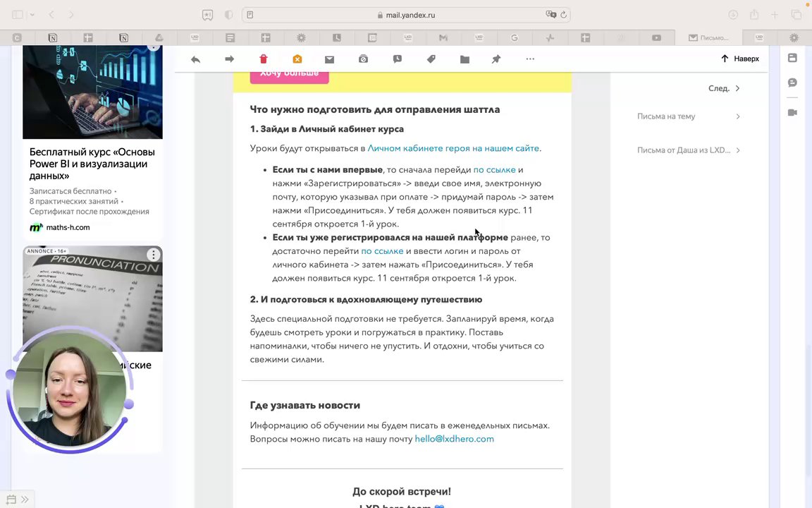
Task: Toggle the Safari sidebar button
Action: tap(17, 15)
